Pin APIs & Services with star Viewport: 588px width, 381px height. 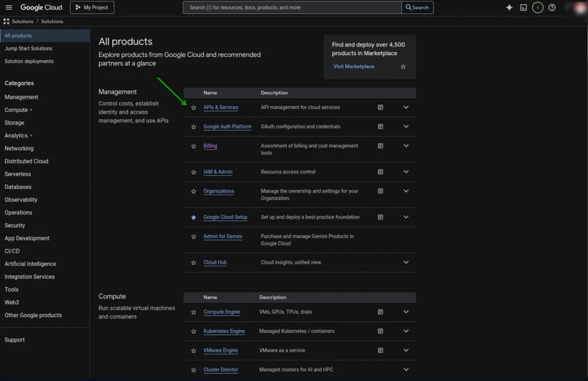194,107
